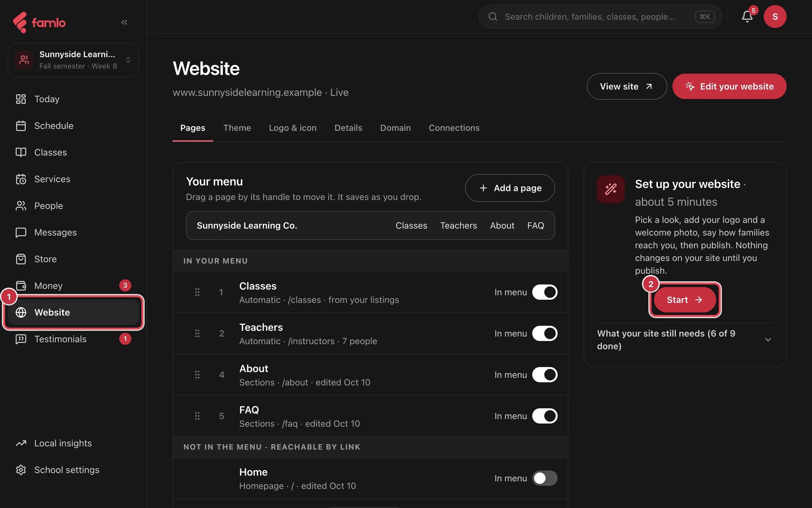Open Today in the sidebar

[x=73, y=99]
